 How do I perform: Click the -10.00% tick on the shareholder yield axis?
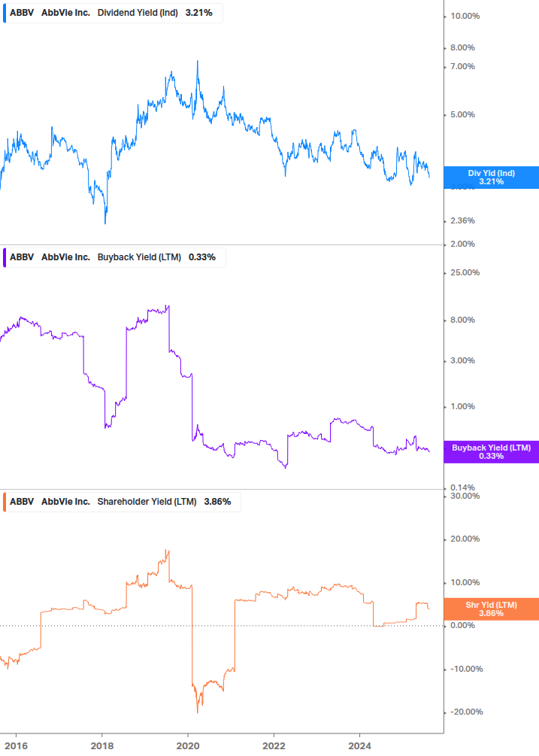pos(466,669)
